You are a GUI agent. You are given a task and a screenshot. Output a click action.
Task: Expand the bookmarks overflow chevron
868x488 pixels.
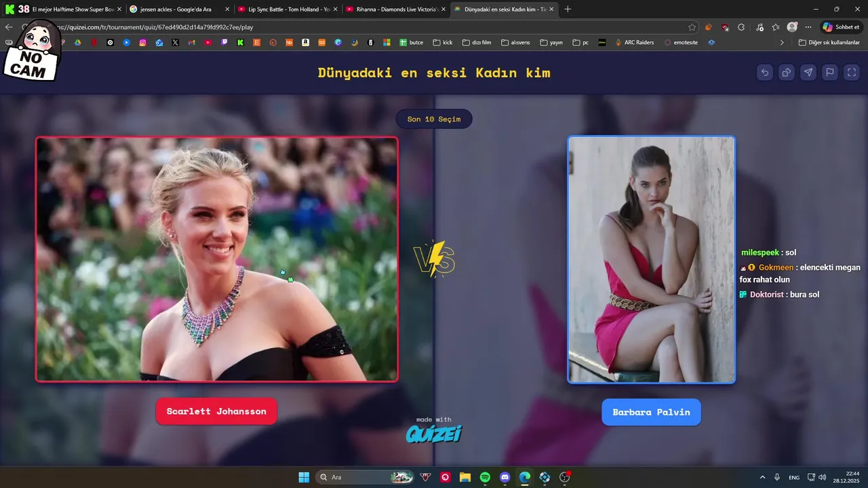[782, 42]
